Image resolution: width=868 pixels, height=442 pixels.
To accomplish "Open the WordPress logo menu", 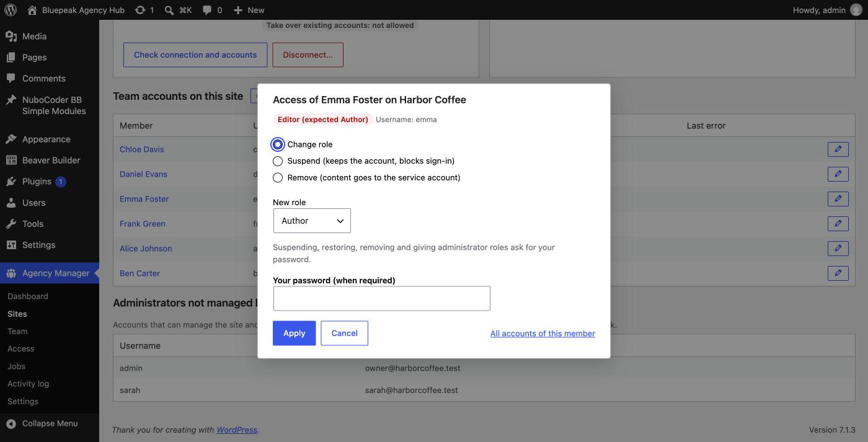I will coord(10,10).
